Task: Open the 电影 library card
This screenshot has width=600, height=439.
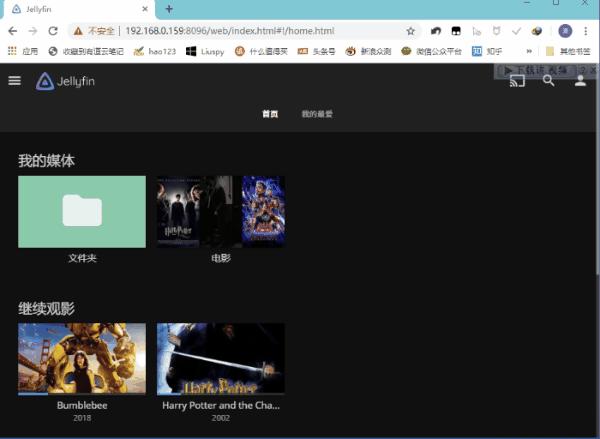Action: pyautogui.click(x=221, y=212)
